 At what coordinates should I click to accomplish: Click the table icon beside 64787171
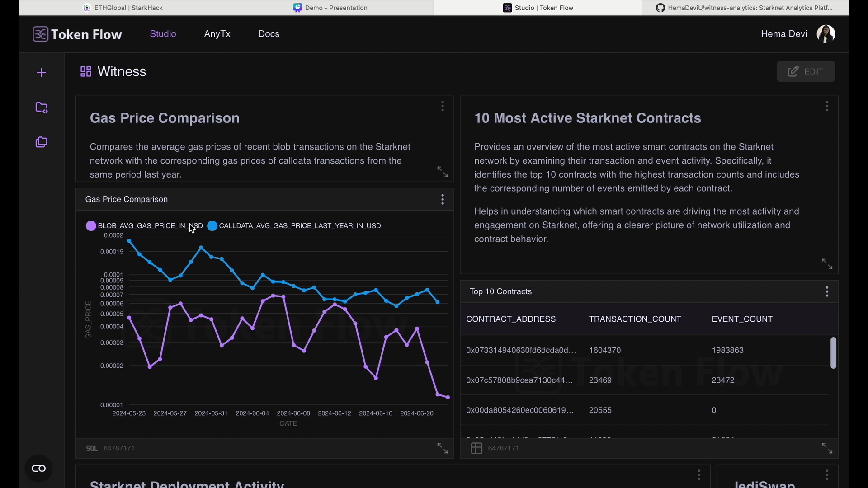[476, 448]
